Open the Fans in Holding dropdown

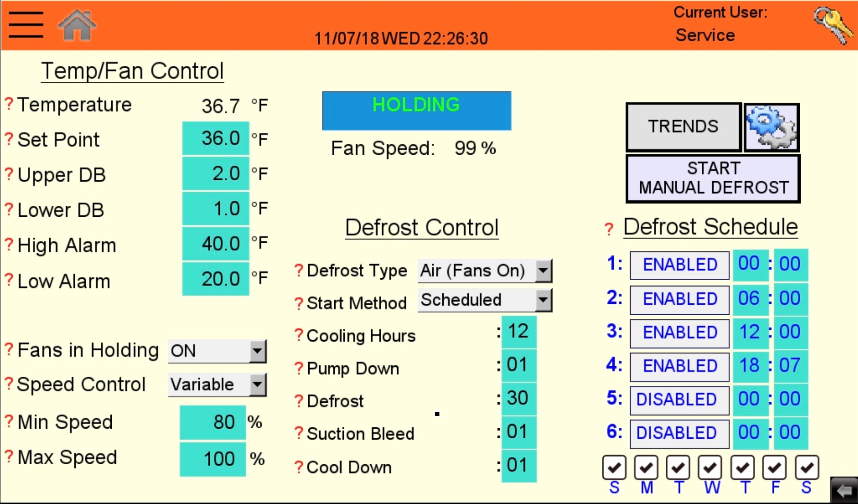click(258, 351)
